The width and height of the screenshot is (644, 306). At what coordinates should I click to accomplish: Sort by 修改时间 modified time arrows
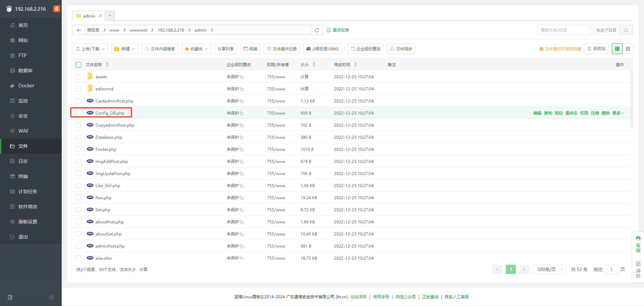pyautogui.click(x=356, y=64)
